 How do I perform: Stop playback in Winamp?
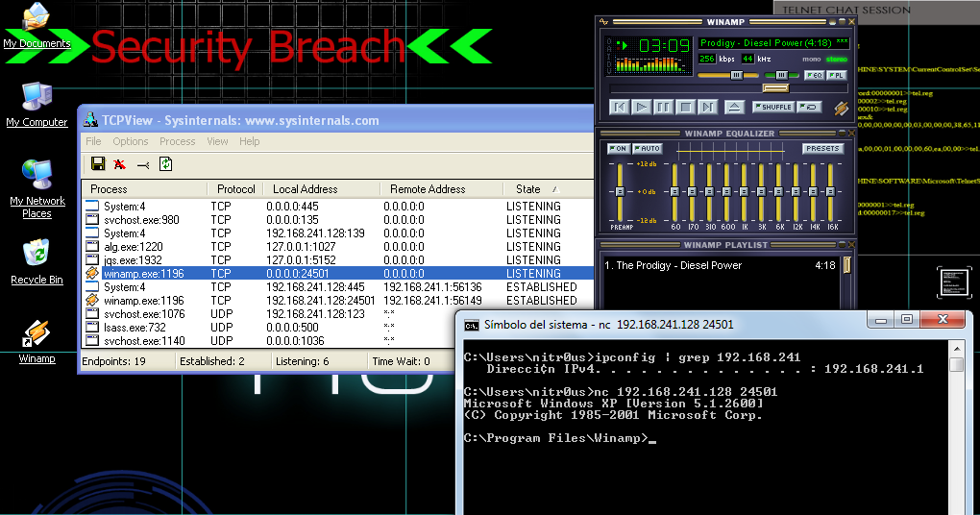[686, 108]
